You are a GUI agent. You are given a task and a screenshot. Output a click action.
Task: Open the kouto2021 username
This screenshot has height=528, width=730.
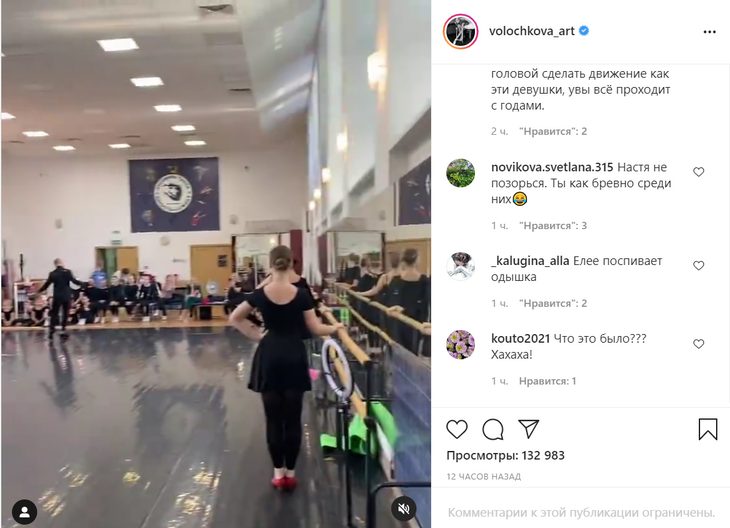pyautogui.click(x=520, y=338)
